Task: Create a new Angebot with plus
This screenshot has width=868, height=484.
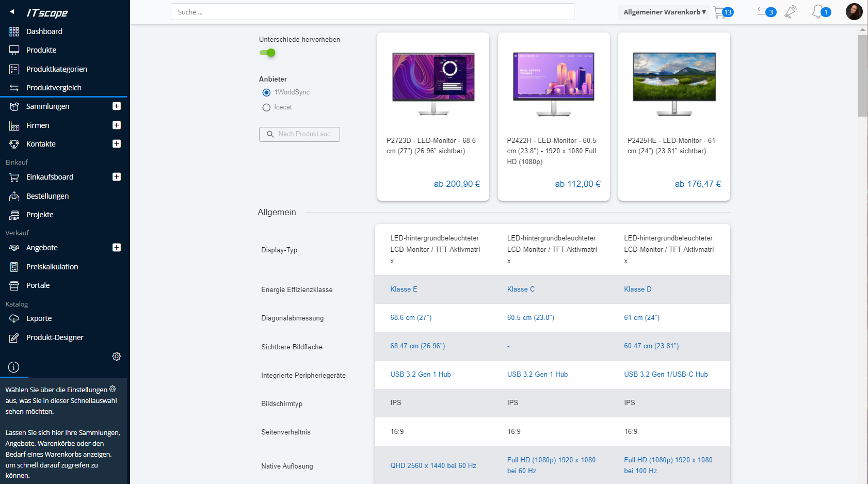Action: tap(117, 248)
